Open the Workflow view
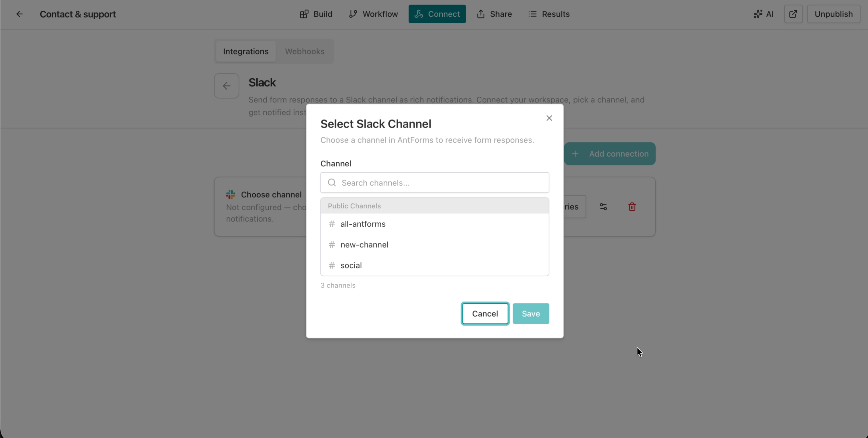 click(x=373, y=14)
